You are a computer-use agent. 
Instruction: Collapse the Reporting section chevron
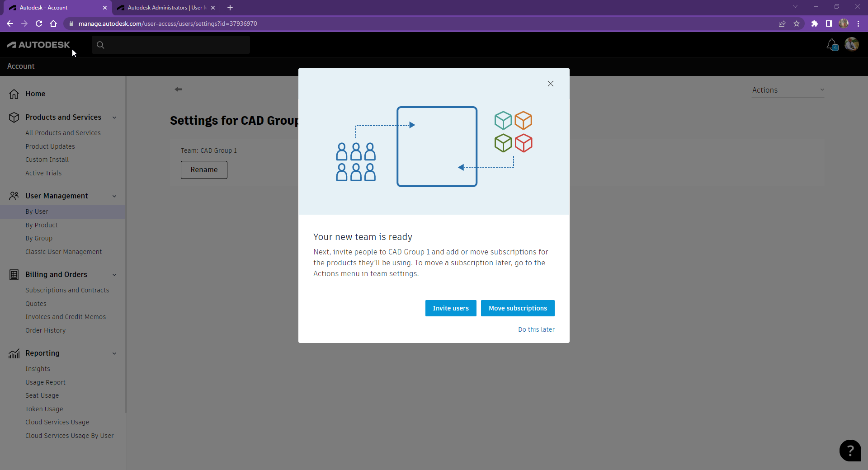click(x=114, y=353)
